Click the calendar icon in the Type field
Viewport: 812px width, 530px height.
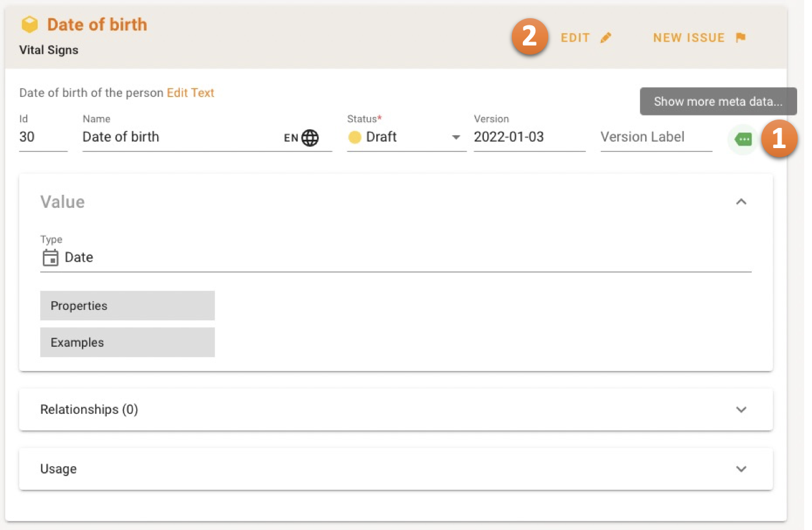point(50,258)
